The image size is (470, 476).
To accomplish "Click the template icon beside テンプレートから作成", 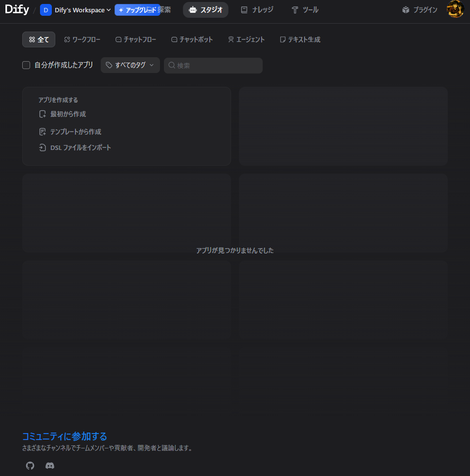I will pyautogui.click(x=42, y=132).
